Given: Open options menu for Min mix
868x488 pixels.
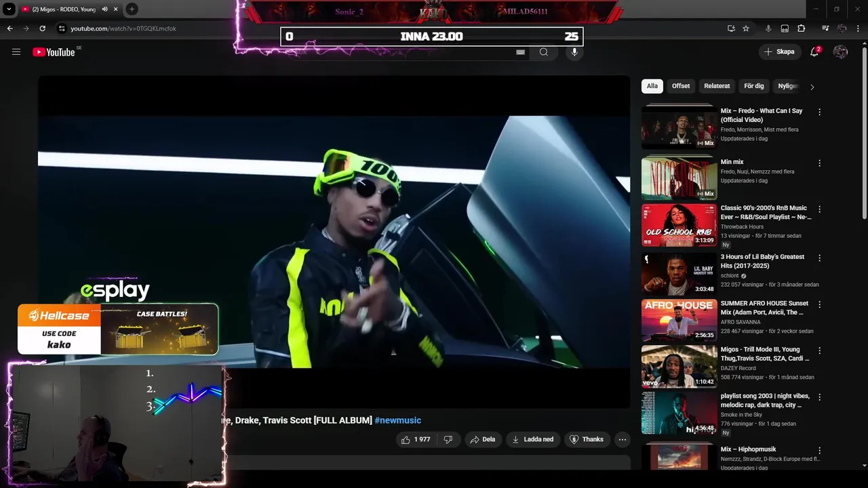Looking at the screenshot, I should click(x=819, y=163).
